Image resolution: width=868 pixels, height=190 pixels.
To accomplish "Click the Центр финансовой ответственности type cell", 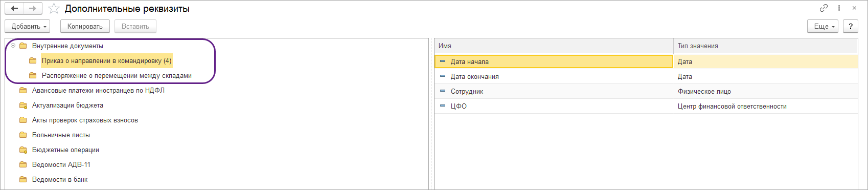I will (x=765, y=106).
